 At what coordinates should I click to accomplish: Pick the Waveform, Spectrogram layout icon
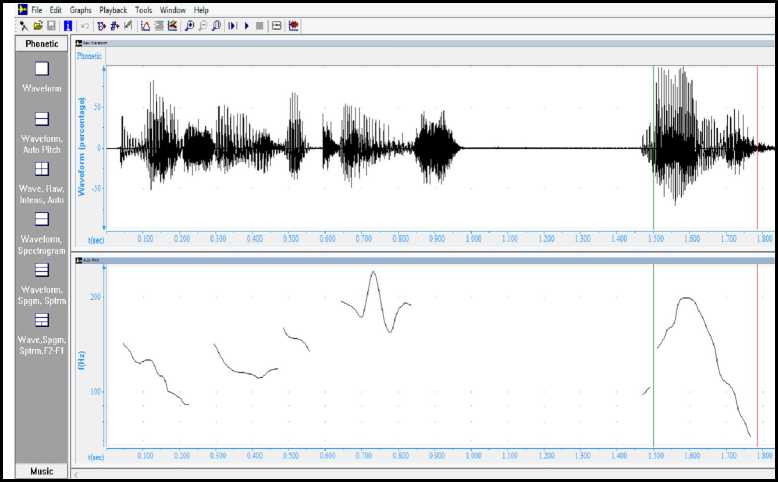coord(42,218)
